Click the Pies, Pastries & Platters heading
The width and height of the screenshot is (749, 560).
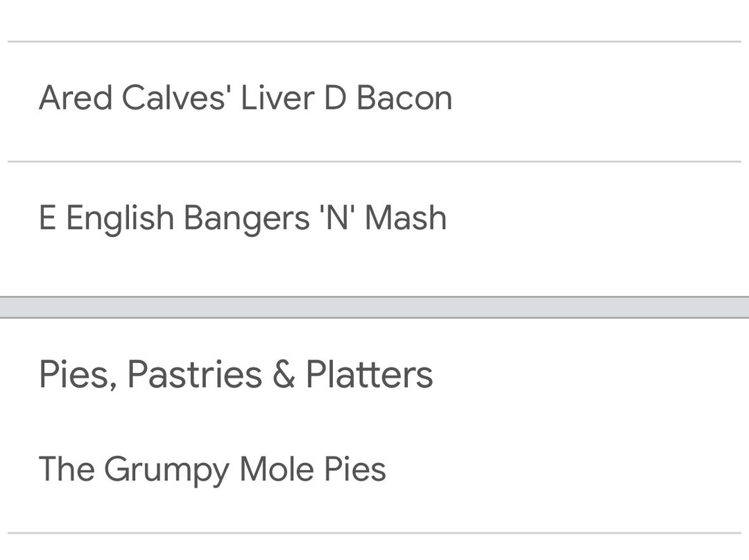[236, 374]
